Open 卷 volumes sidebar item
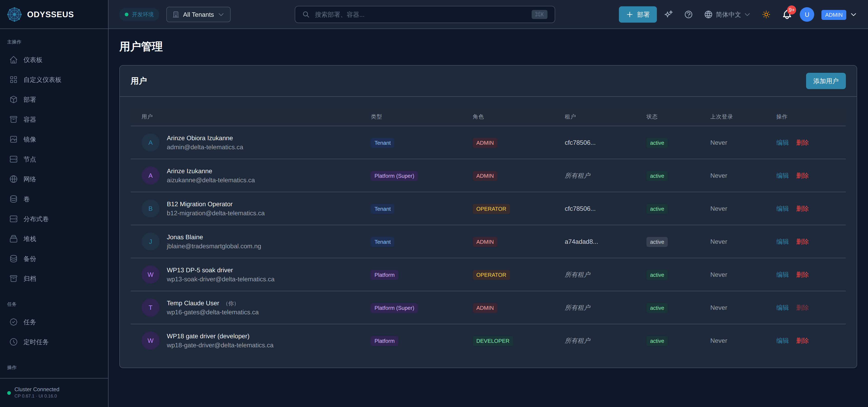 (54, 199)
